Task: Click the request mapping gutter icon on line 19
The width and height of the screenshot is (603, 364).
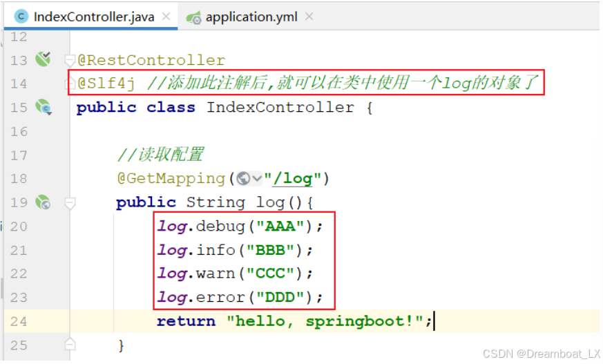Action: (43, 202)
